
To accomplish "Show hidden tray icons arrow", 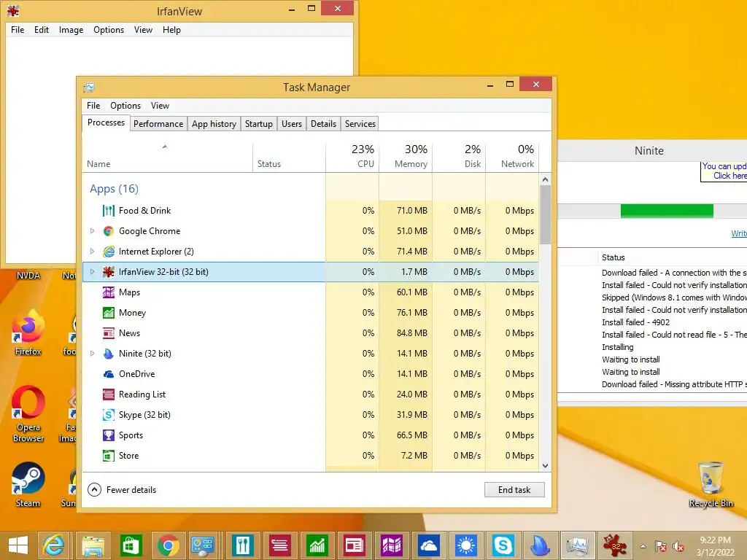I will point(643,546).
